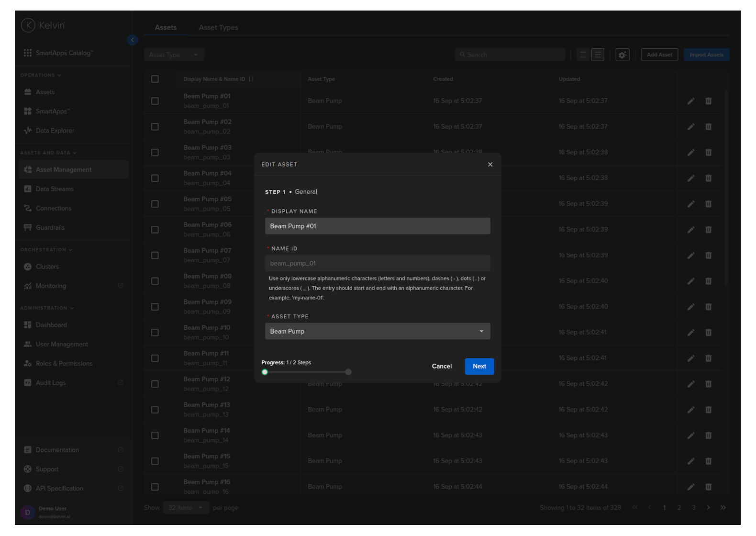756x536 pixels.
Task: Open Data Explorer in the sidebar
Action: pyautogui.click(x=55, y=131)
